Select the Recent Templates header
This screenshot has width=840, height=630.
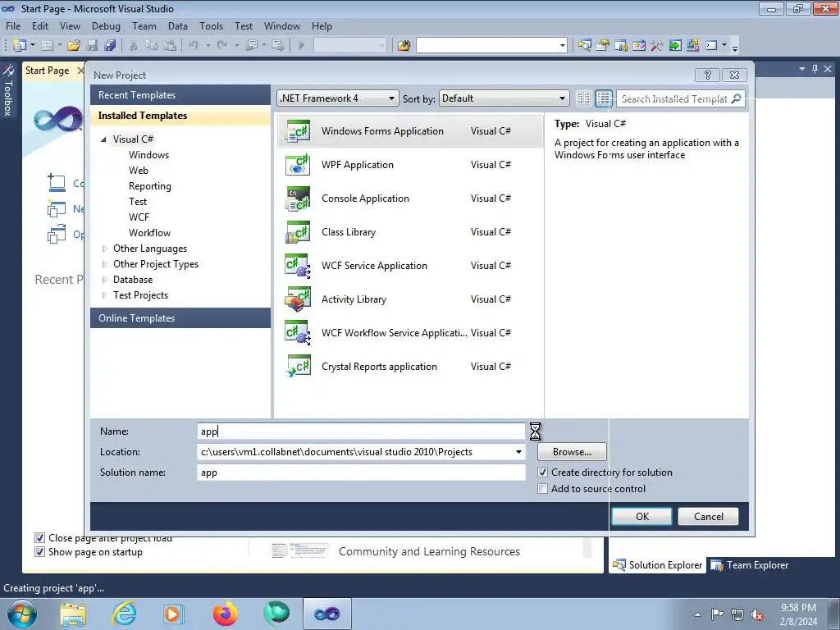[180, 95]
